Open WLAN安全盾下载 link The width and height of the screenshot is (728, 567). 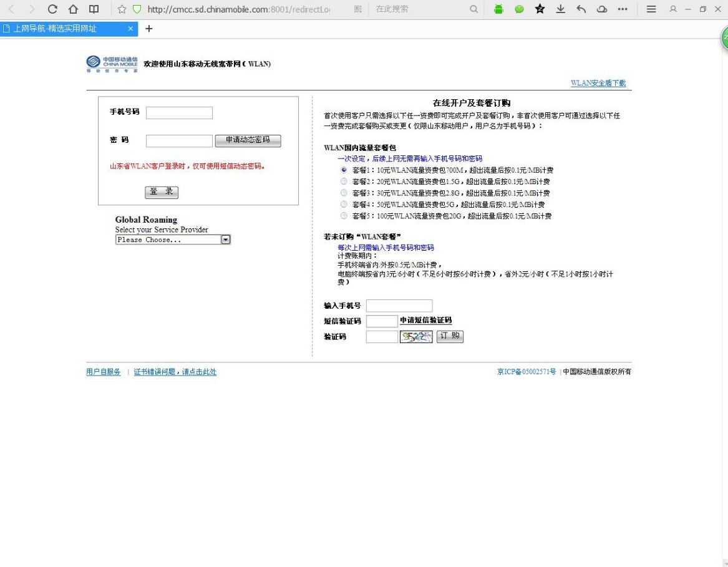tap(598, 83)
